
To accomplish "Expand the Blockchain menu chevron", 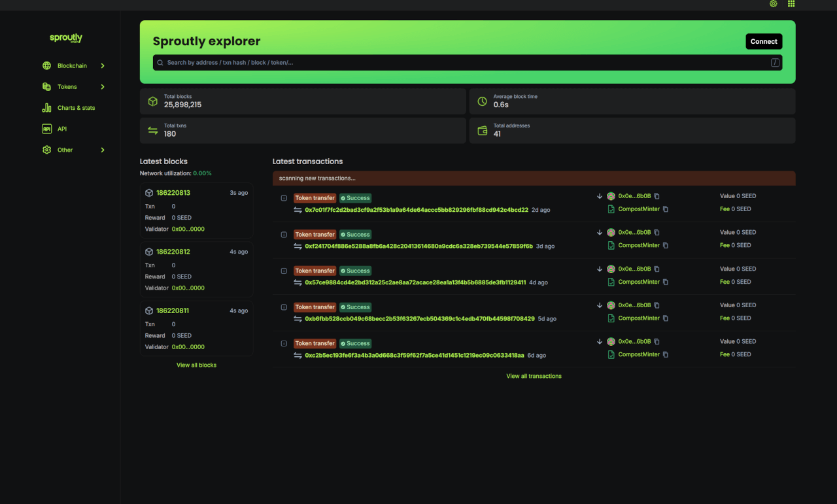I will point(103,66).
